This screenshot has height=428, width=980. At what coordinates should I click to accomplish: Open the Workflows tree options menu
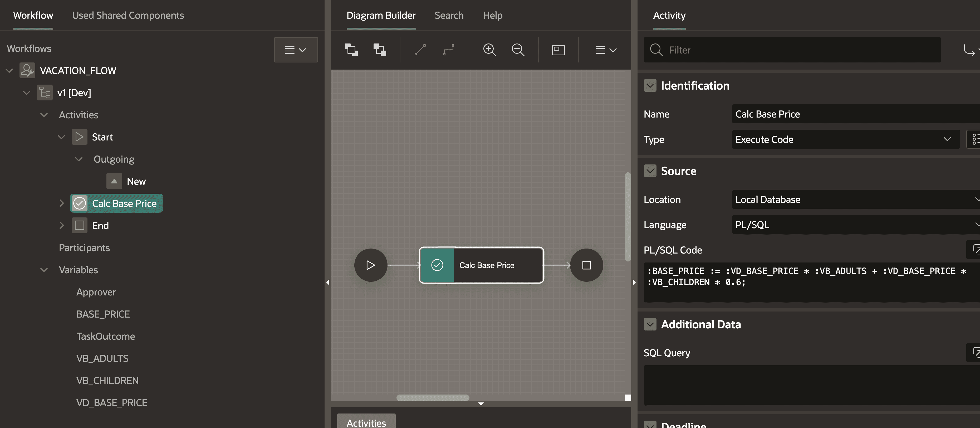296,50
